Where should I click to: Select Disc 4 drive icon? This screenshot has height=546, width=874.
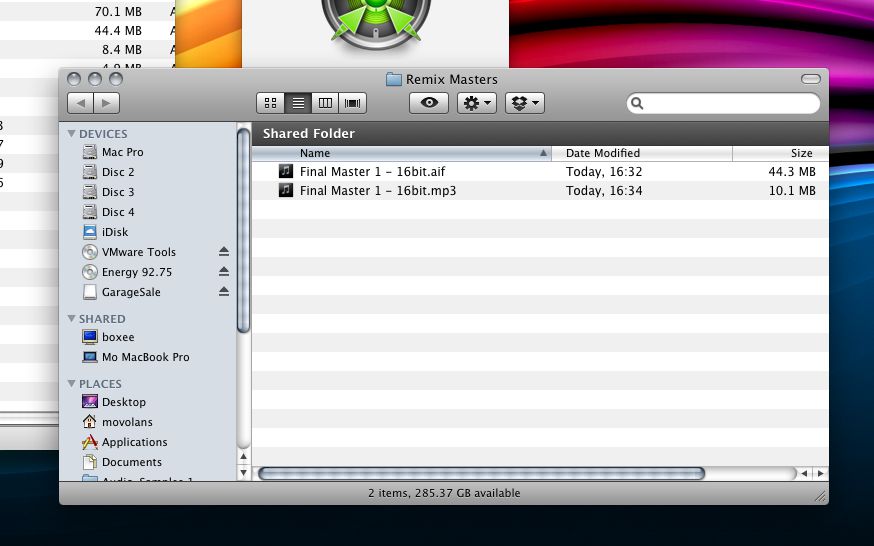(90, 212)
